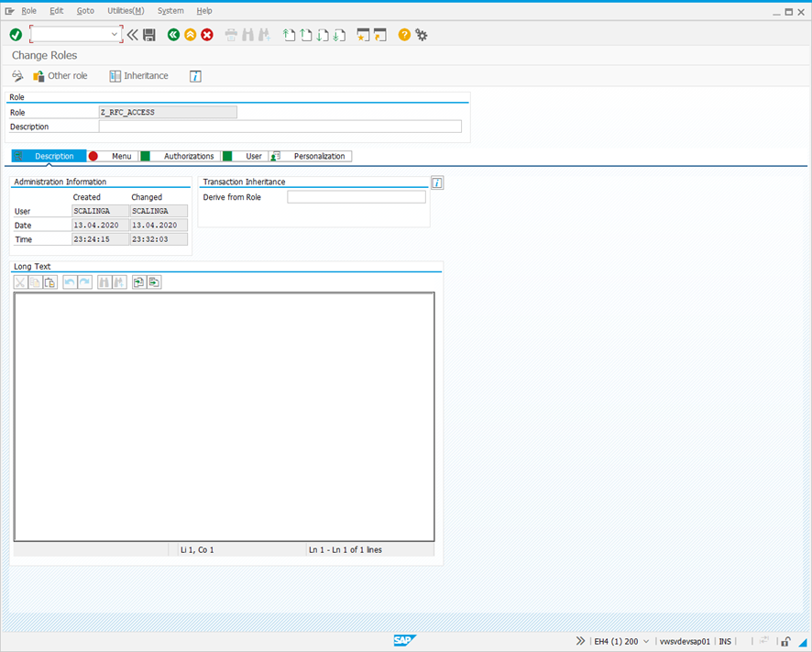Open the Utilities(M) menu

point(126,11)
